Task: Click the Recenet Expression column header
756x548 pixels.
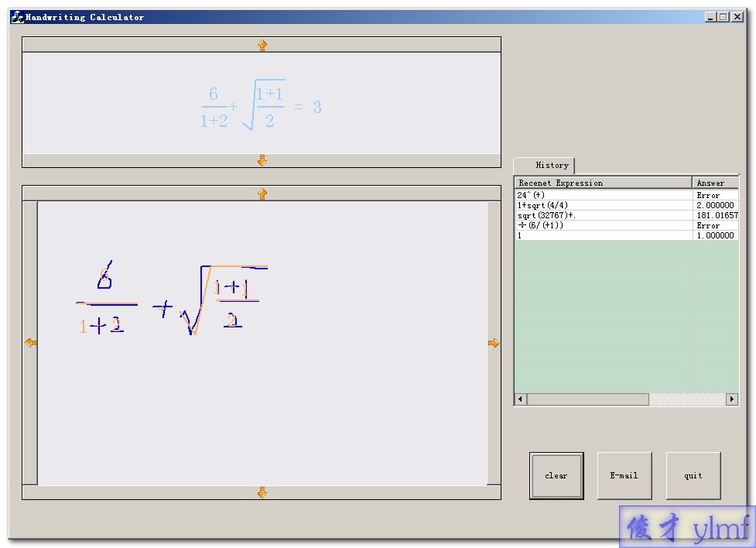Action: point(603,183)
